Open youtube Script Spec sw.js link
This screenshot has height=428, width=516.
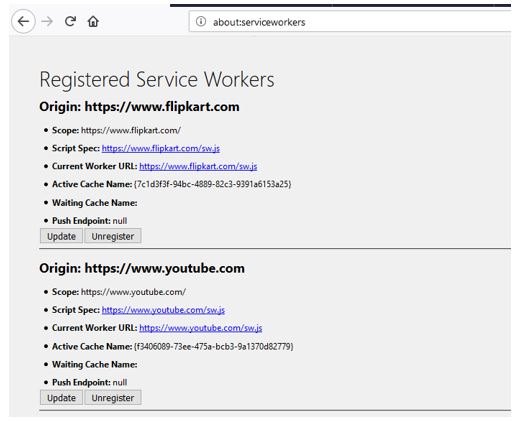click(163, 310)
